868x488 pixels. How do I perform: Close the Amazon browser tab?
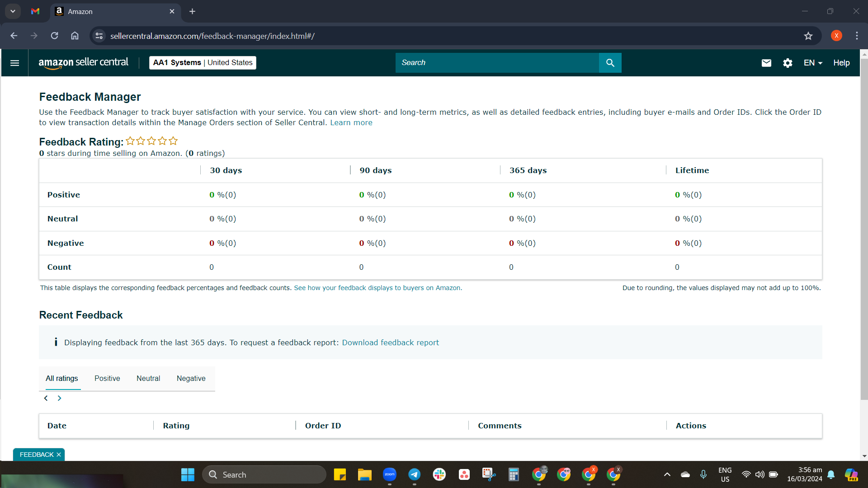click(x=172, y=11)
